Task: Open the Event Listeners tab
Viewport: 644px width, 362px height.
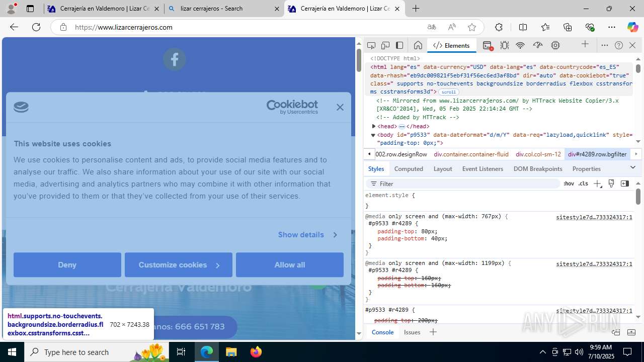Action: (x=482, y=169)
